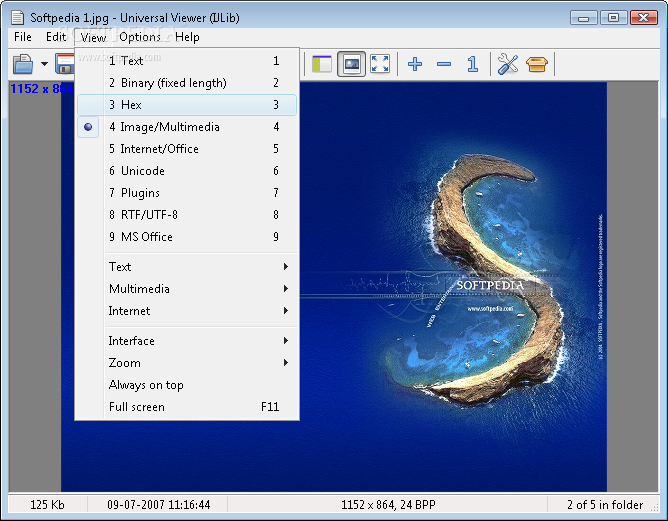Switch to '5 Internet/Office' mode
This screenshot has width=668, height=521.
[x=187, y=149]
